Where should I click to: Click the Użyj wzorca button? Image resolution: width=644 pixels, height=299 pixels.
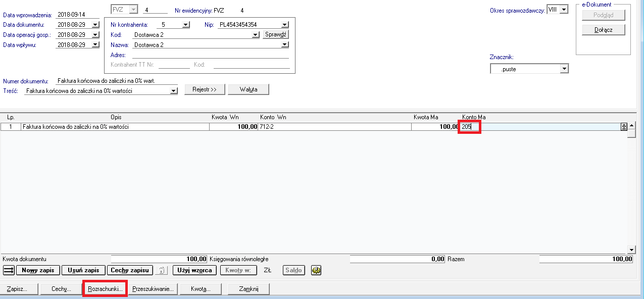[x=195, y=270]
